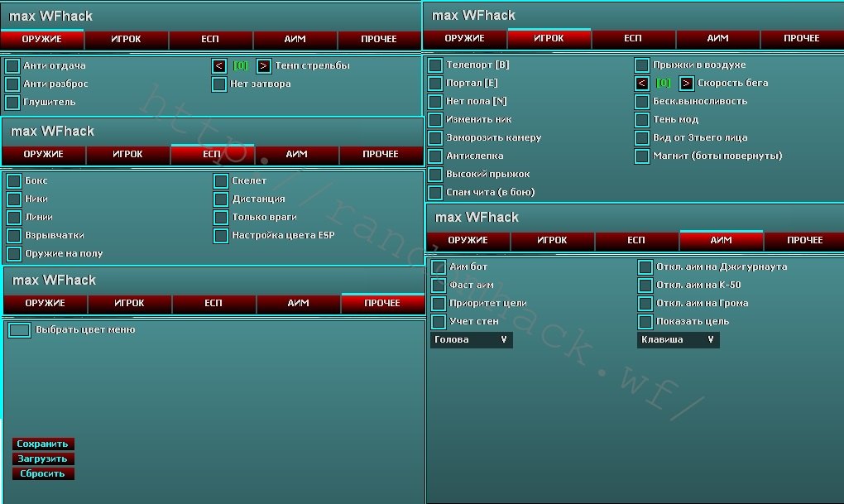Image resolution: width=844 pixels, height=504 pixels.
Task: Open ОРУЖИЕ tab in top-right panel
Action: pyautogui.click(x=464, y=38)
